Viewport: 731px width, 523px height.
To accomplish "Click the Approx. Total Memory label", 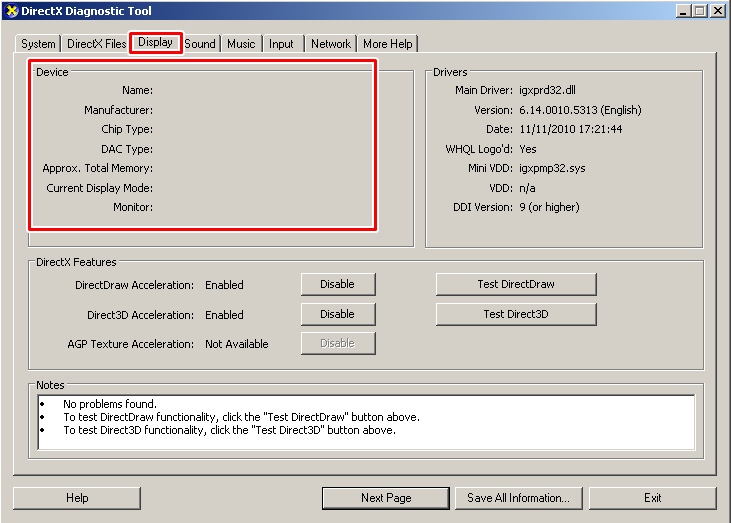I will pyautogui.click(x=97, y=168).
